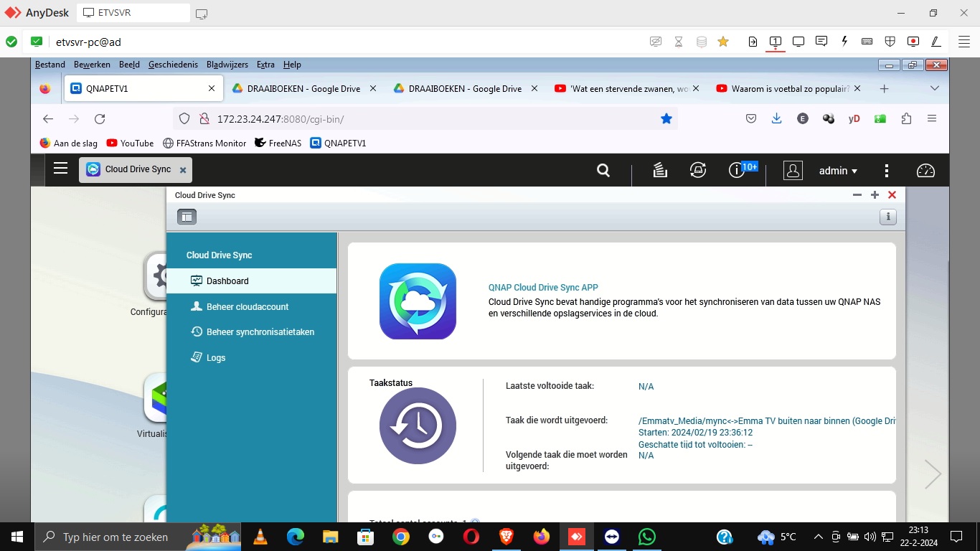Close the 'Waarom is voetbal zo populair?' tab
980x551 pixels.
(857, 89)
